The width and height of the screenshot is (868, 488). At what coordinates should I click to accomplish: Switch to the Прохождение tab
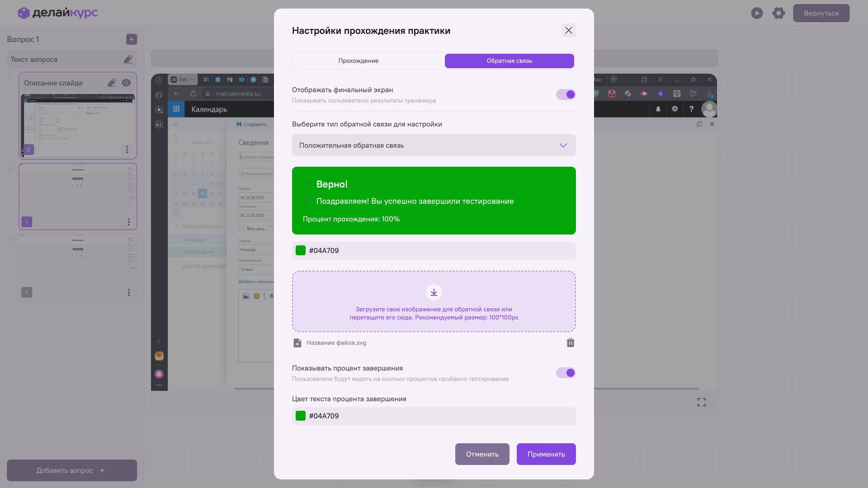tap(358, 61)
